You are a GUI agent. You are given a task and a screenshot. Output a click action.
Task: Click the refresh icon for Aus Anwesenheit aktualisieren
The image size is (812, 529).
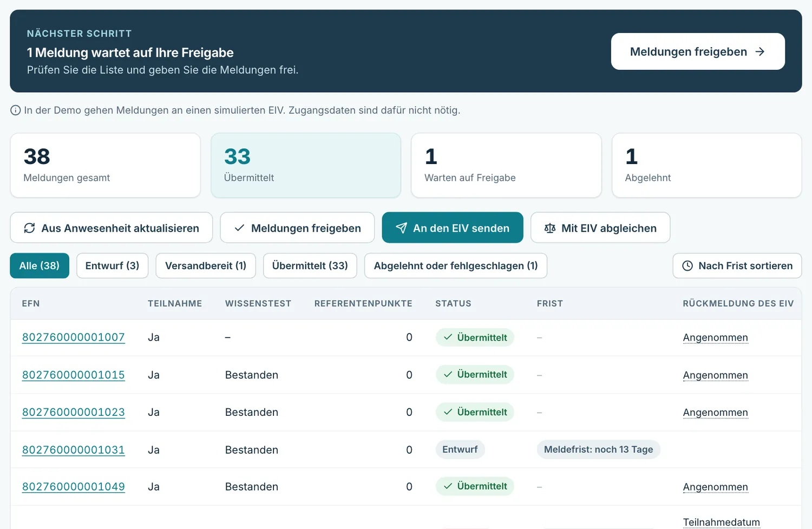29,228
